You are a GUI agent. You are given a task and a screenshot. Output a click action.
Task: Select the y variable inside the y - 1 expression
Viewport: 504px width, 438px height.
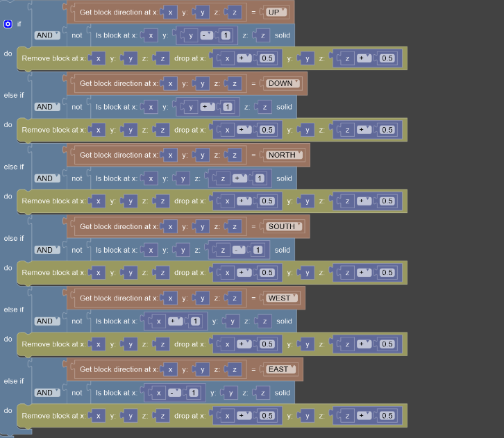click(191, 35)
